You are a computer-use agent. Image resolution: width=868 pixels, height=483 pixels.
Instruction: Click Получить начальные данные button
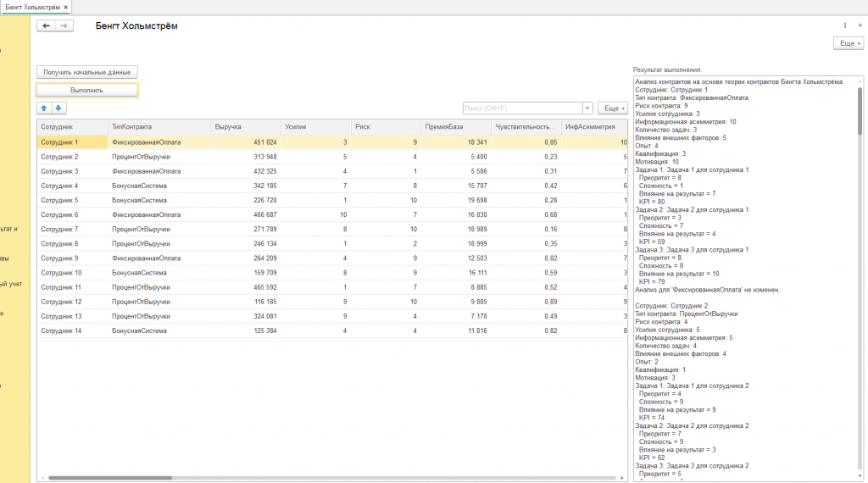(x=87, y=72)
